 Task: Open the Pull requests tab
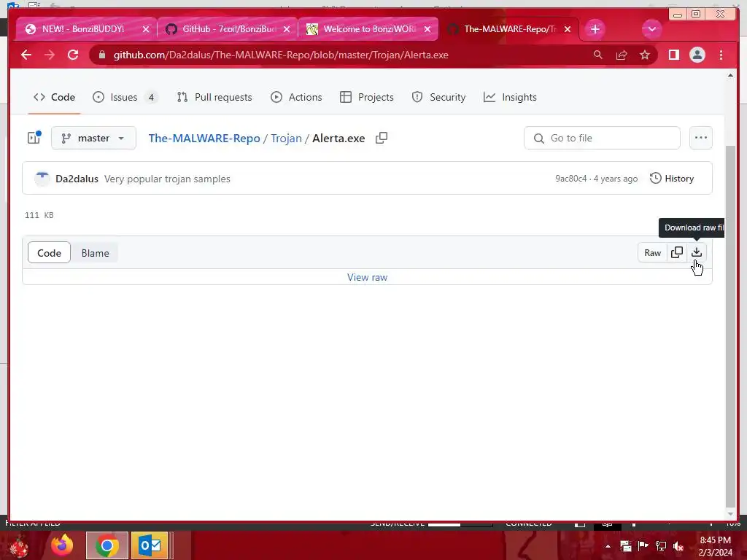[x=214, y=97]
